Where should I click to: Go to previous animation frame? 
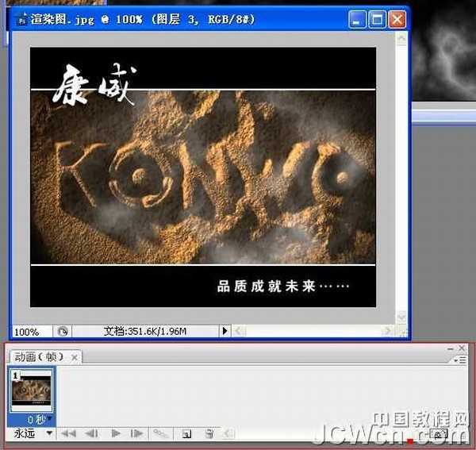pos(91,433)
